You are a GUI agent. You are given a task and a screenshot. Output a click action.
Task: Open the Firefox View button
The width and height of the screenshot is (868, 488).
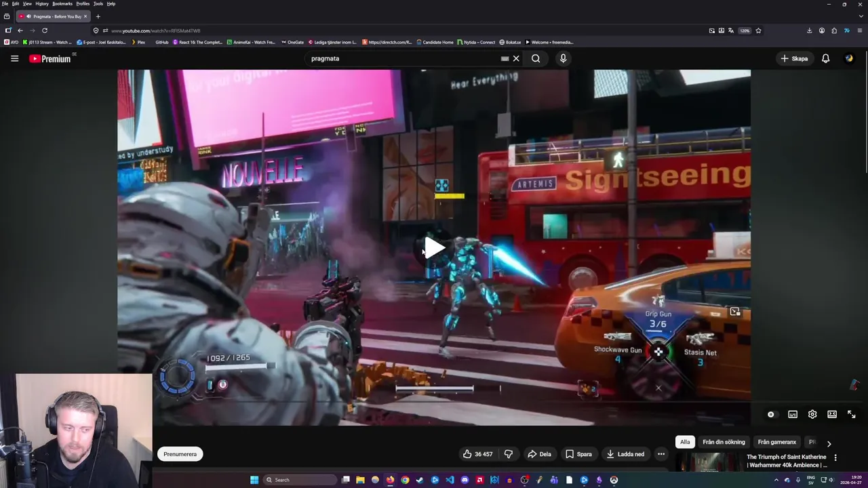pyautogui.click(x=7, y=16)
